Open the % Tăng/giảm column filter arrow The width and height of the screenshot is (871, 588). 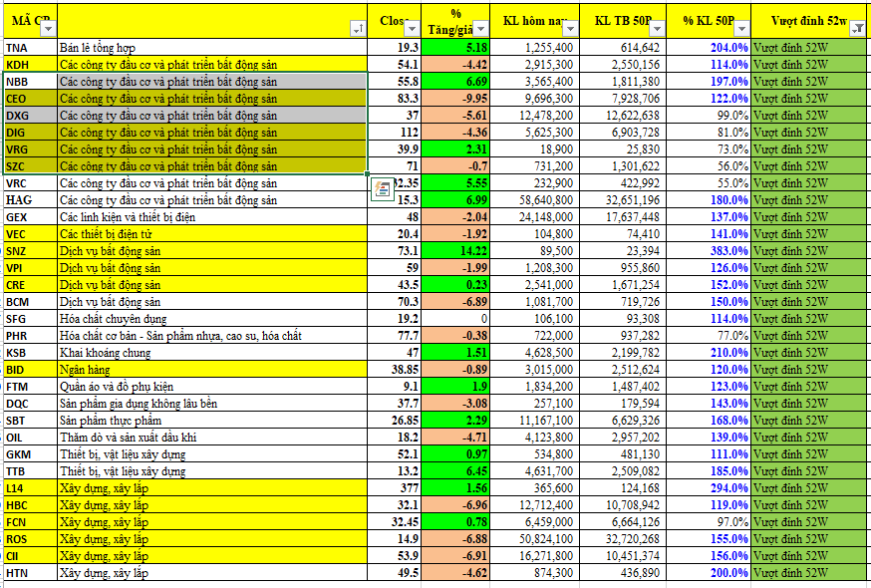pos(480,29)
